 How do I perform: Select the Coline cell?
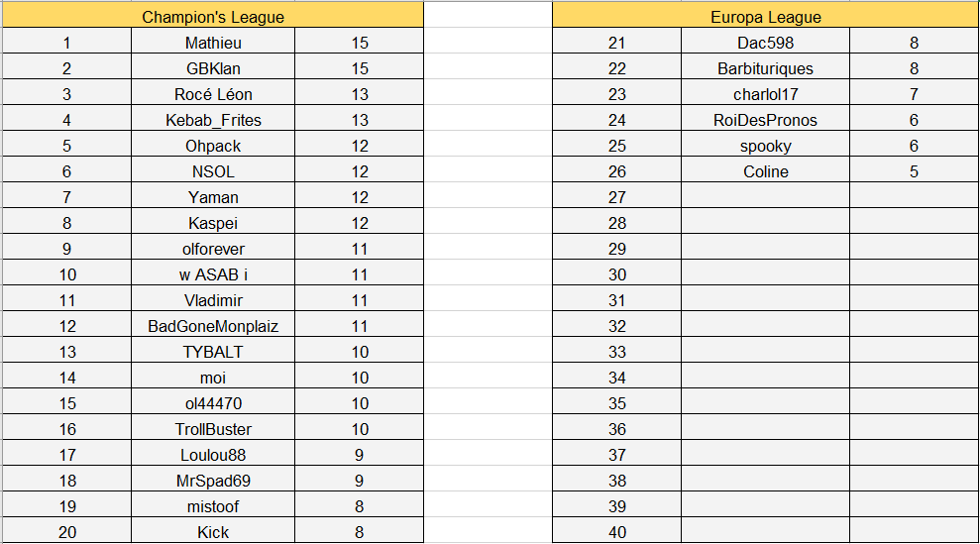(x=765, y=171)
